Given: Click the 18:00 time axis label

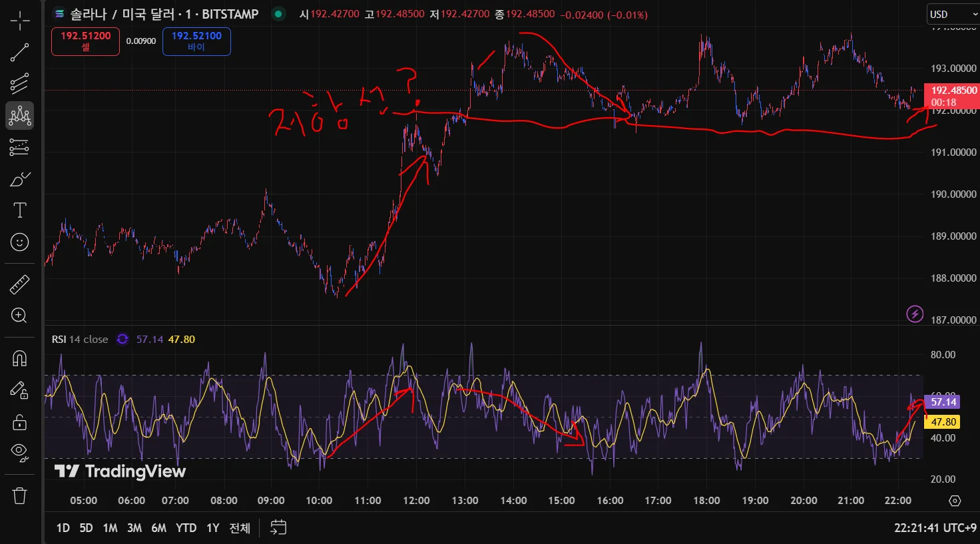Looking at the screenshot, I should 706,501.
